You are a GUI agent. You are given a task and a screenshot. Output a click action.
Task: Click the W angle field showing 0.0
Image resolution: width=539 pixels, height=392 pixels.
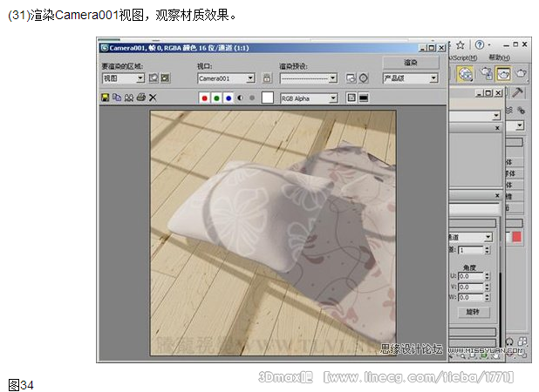(471, 297)
